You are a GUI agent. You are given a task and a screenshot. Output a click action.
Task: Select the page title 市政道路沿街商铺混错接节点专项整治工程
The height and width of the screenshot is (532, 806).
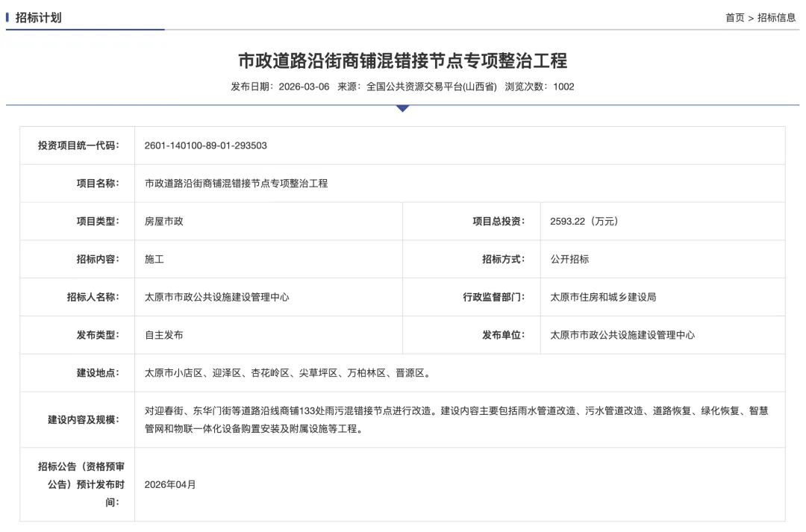pos(402,60)
